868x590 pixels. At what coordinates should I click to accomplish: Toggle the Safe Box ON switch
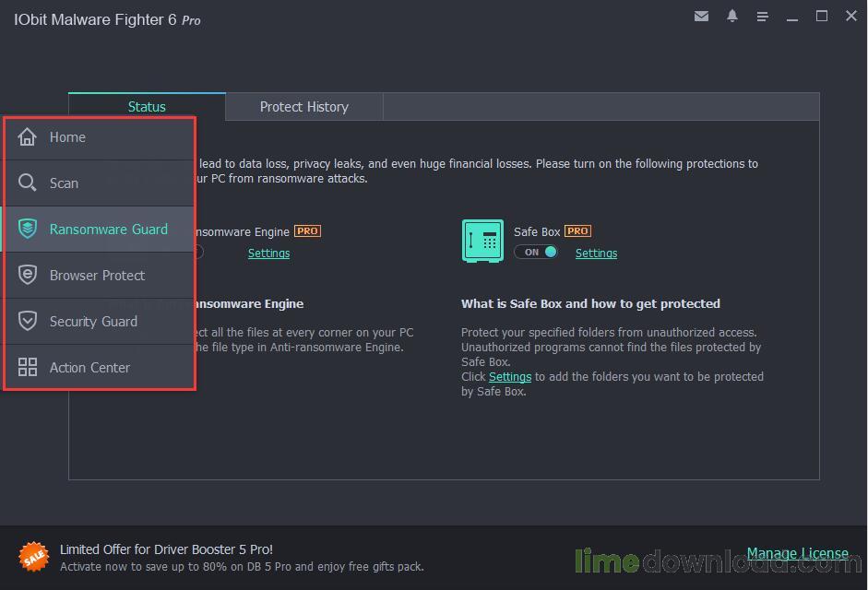[x=536, y=252]
